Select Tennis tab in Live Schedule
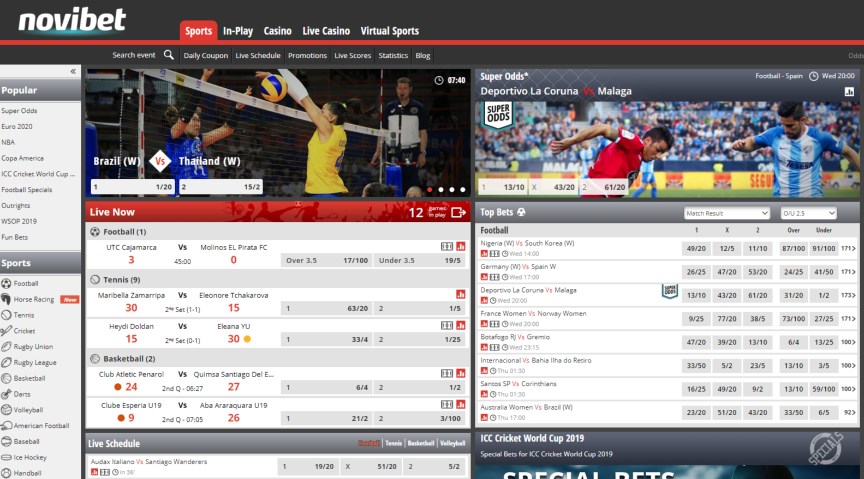This screenshot has width=864, height=479. click(393, 443)
